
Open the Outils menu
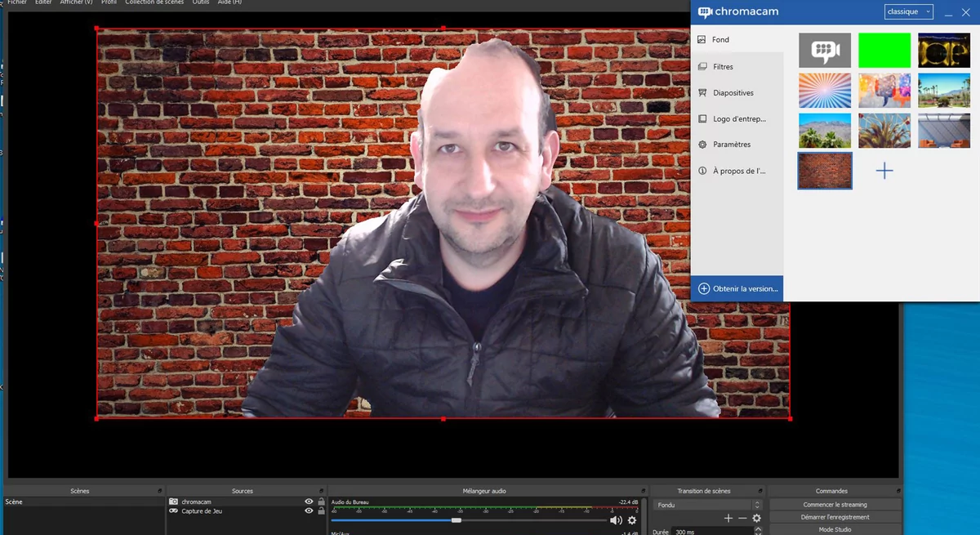201,2
